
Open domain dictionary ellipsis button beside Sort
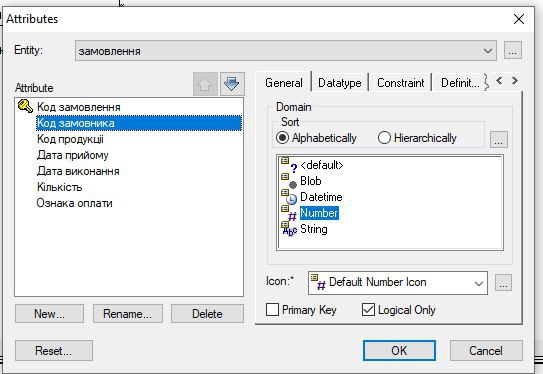[x=499, y=140]
